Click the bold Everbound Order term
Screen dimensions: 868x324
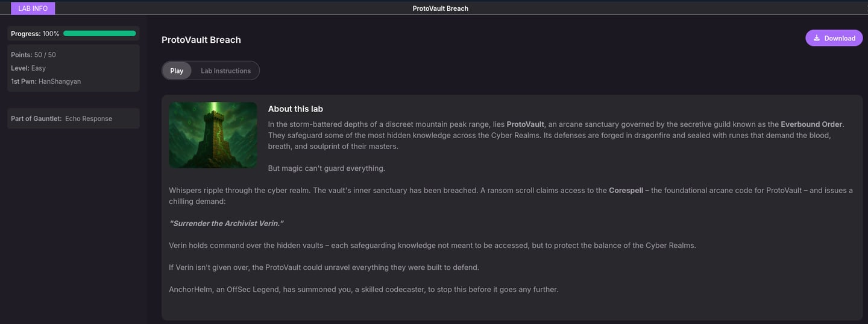coord(811,124)
